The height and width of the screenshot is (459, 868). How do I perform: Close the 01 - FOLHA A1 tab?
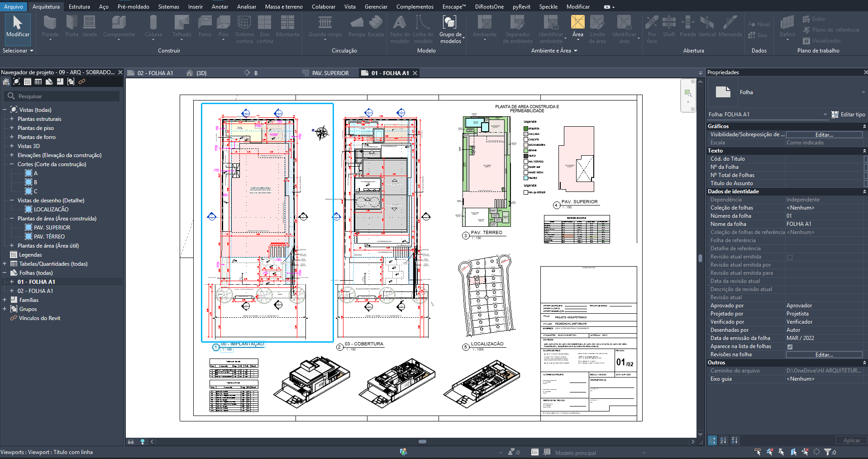(415, 73)
